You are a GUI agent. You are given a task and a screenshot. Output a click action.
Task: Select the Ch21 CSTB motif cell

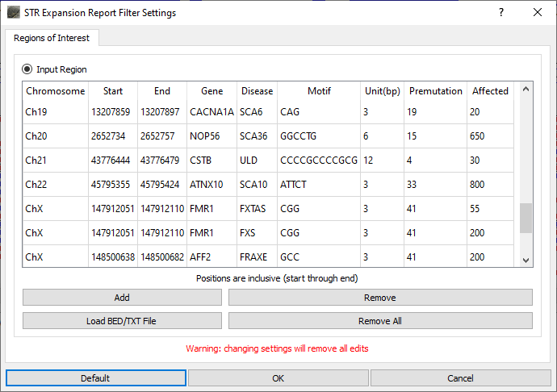pos(319,161)
